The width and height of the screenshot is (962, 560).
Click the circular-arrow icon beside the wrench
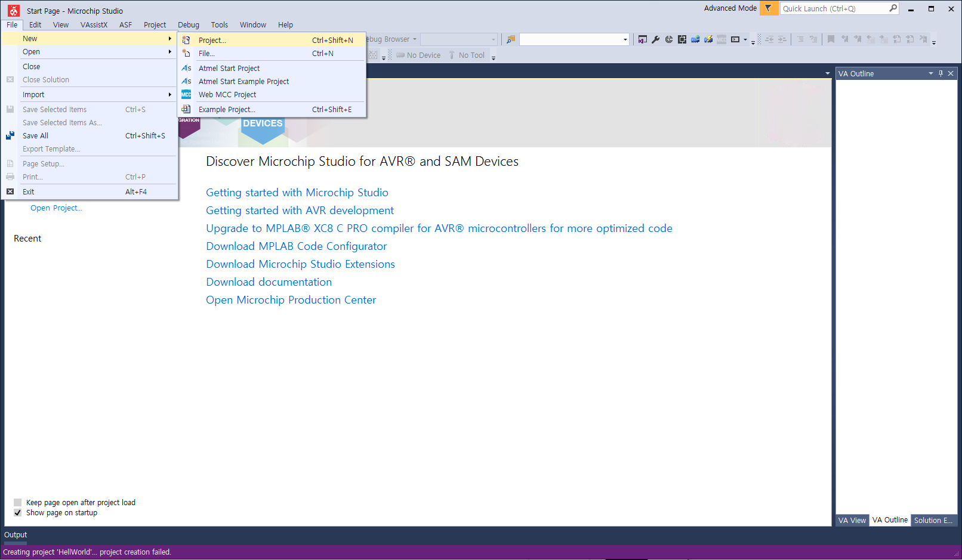[669, 39]
